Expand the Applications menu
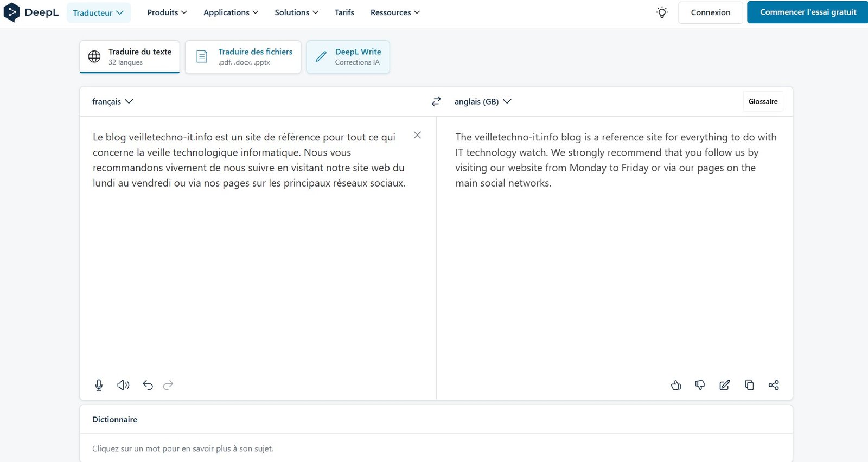Screen dimensions: 868x462 (231, 12)
